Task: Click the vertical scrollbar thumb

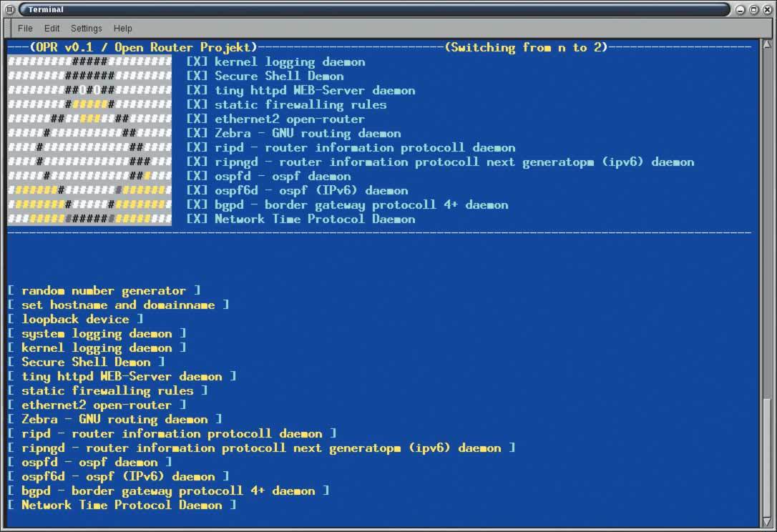Action: (767, 457)
